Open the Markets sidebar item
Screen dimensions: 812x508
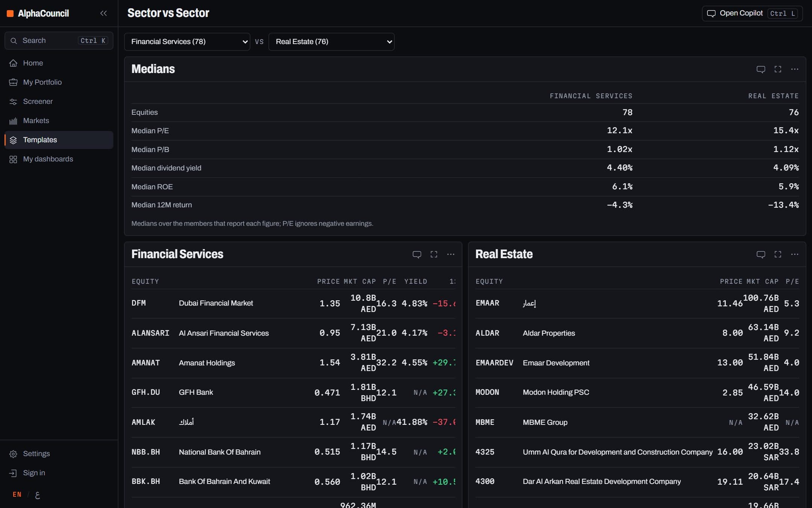(59, 121)
